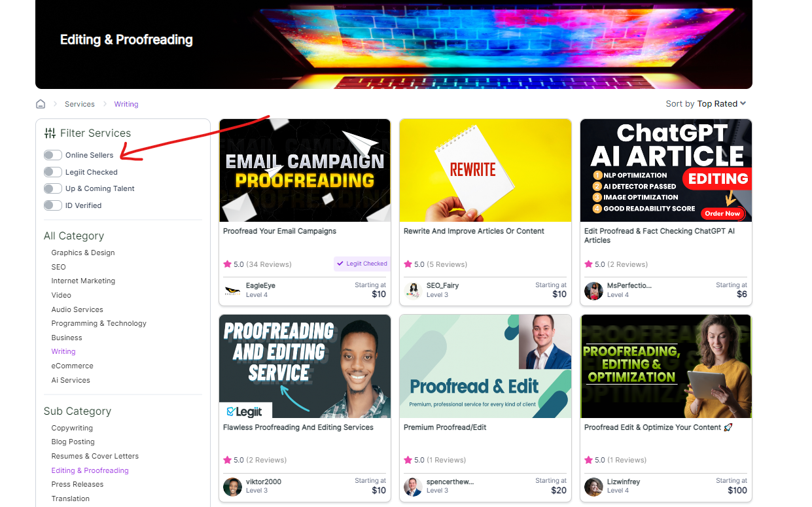Select Graphics & Design category
Image resolution: width=812 pixels, height=507 pixels.
coord(83,253)
